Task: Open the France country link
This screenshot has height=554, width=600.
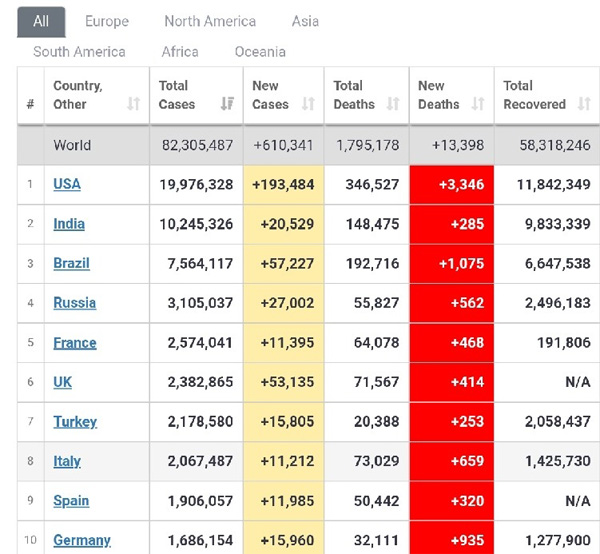Action: [75, 342]
